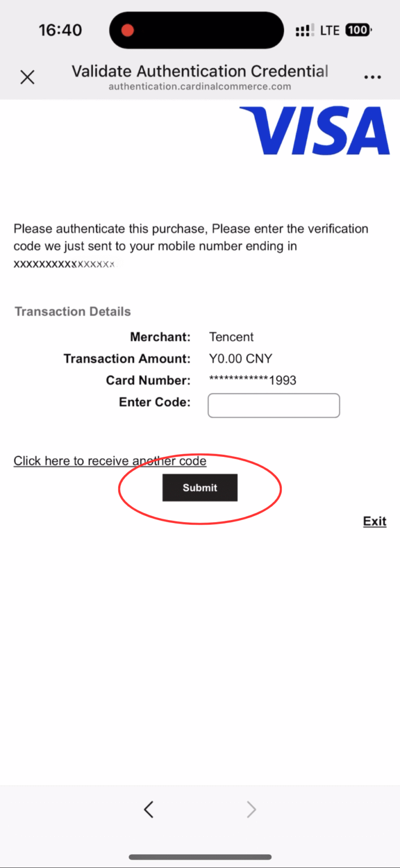Tap the masked card number ending in 1993
The image size is (400, 868).
(x=253, y=380)
